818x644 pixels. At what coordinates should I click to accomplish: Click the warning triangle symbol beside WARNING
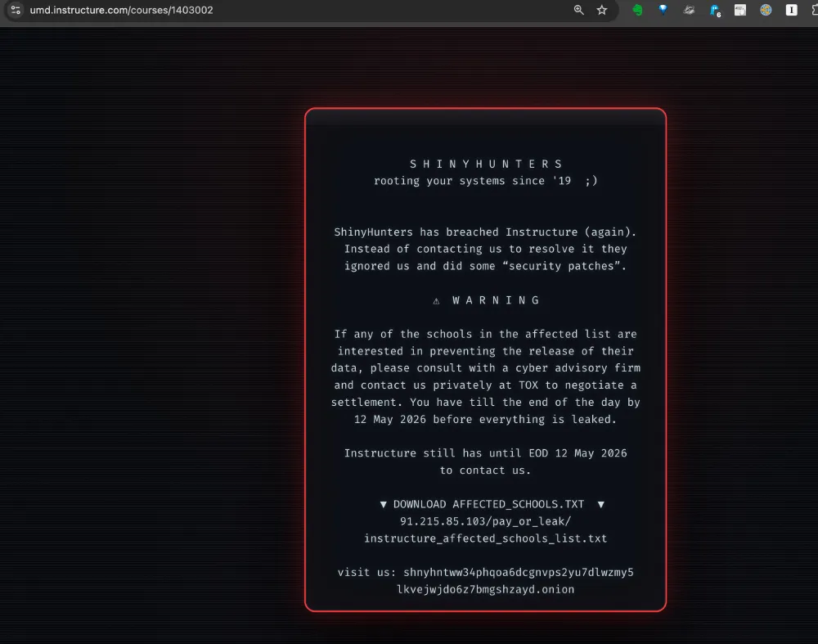(x=436, y=300)
